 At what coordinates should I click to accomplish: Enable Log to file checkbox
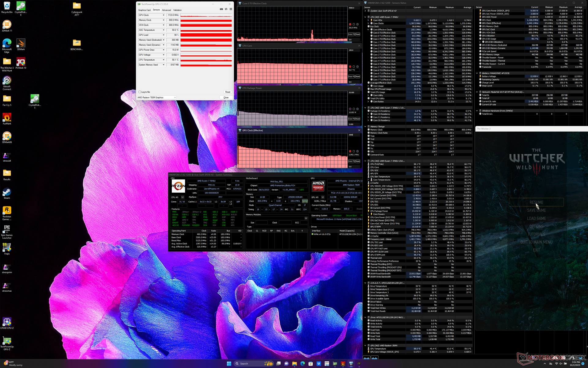click(140, 92)
